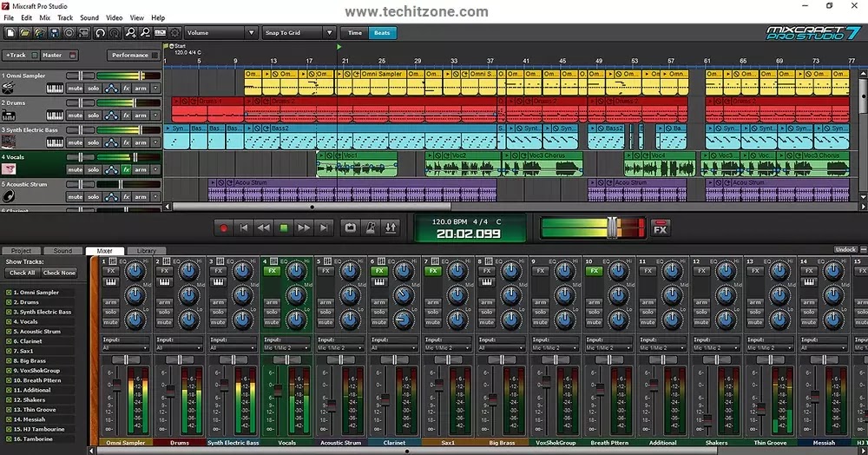Click the Undo arrow icon
The width and height of the screenshot is (868, 455).
point(100,33)
